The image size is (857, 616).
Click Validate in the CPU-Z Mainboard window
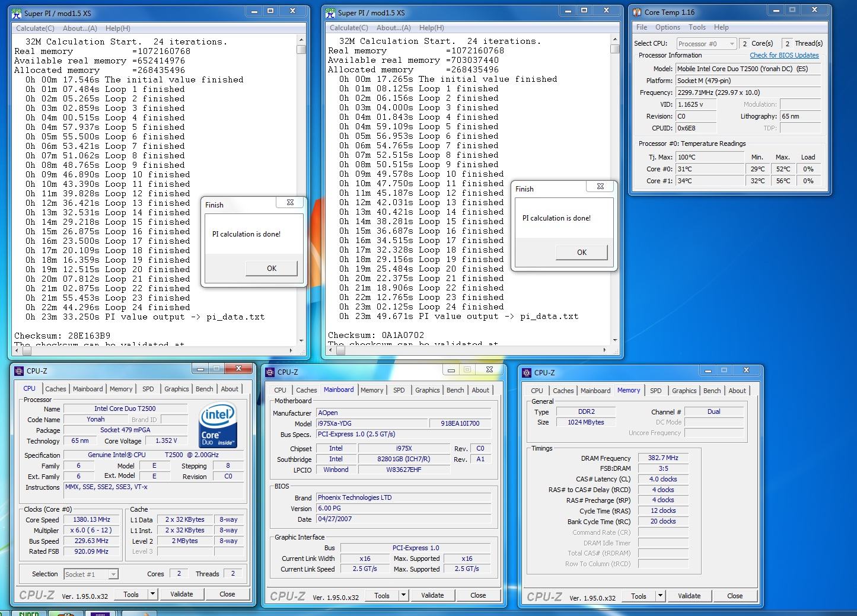point(432,595)
